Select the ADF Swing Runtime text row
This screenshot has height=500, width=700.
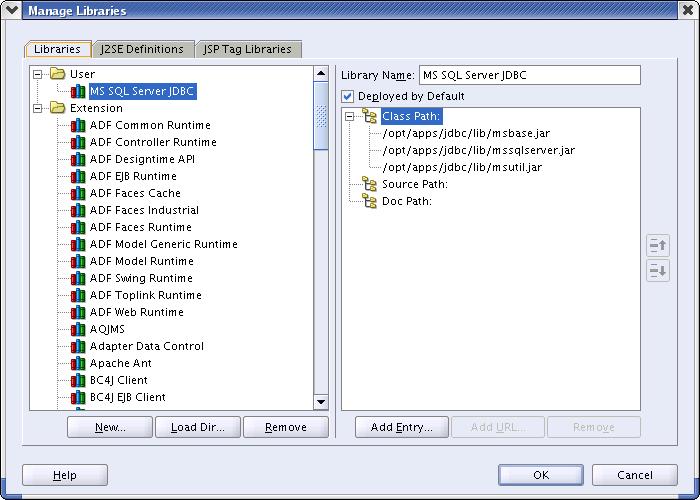141,278
